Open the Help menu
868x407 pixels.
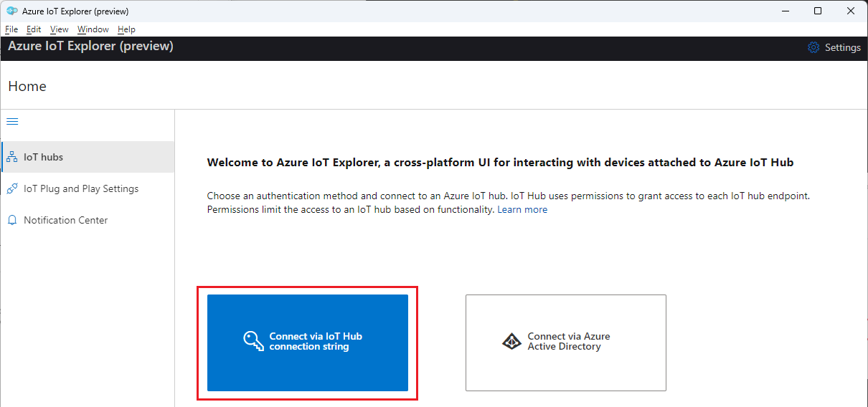coord(126,29)
